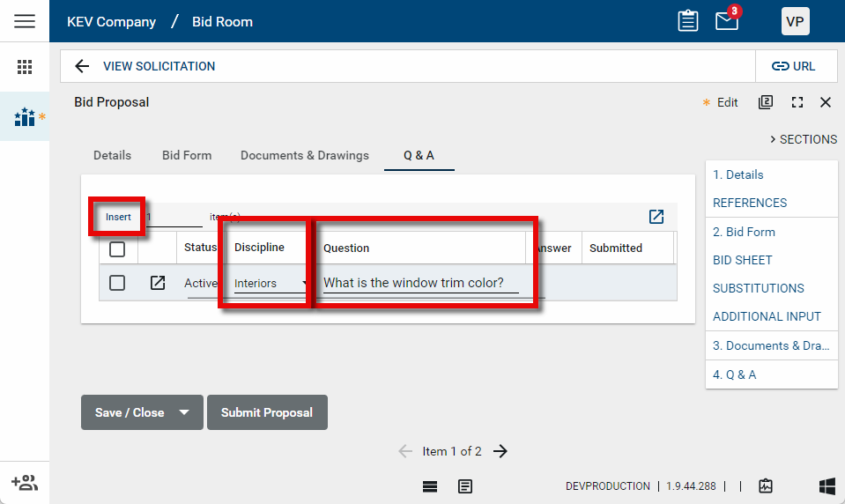Open the Documents & Drawings tab

[x=305, y=155]
